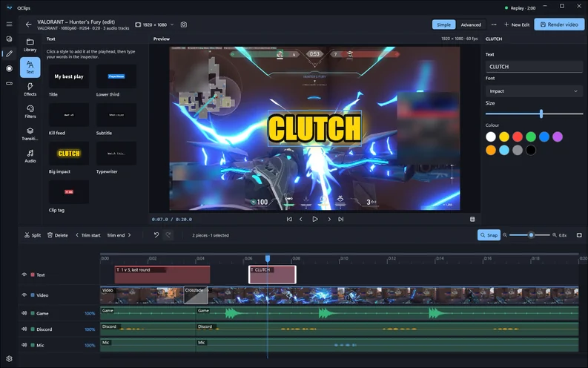Adjust the timeline zoom slider
The width and height of the screenshot is (588, 368).
coord(529,235)
